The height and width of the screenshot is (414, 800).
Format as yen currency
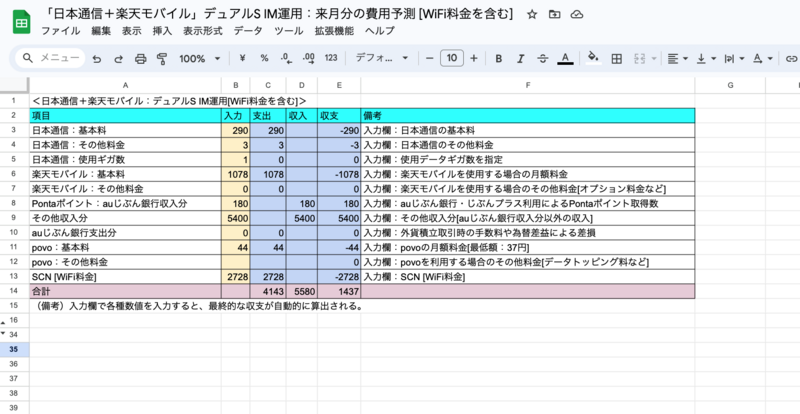[242, 58]
